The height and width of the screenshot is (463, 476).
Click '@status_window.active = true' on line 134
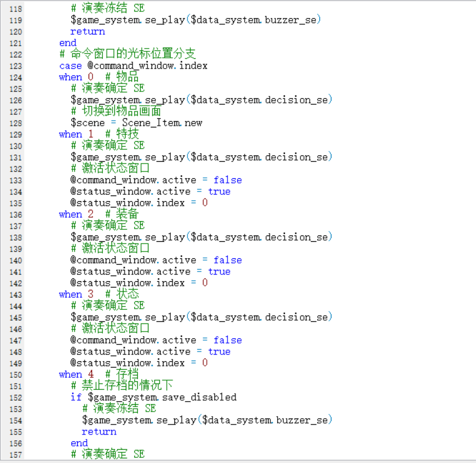tap(151, 191)
